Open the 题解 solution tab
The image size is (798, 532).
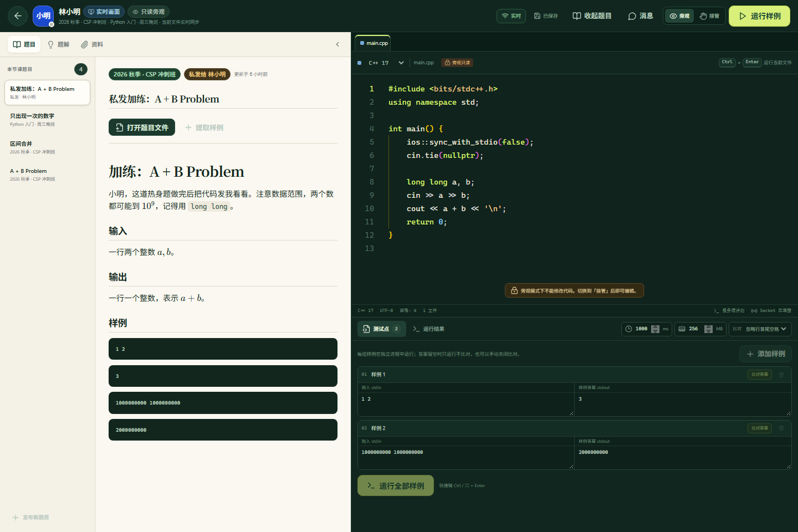point(58,44)
